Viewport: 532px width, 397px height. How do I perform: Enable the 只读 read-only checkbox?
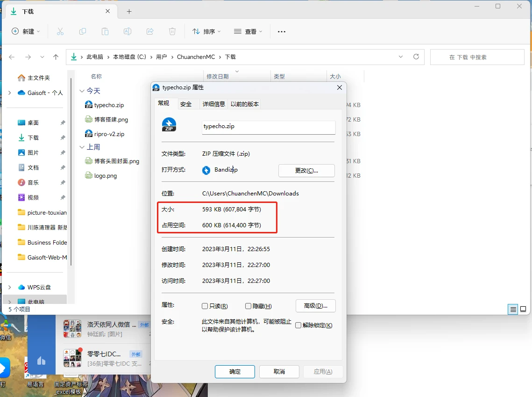205,306
